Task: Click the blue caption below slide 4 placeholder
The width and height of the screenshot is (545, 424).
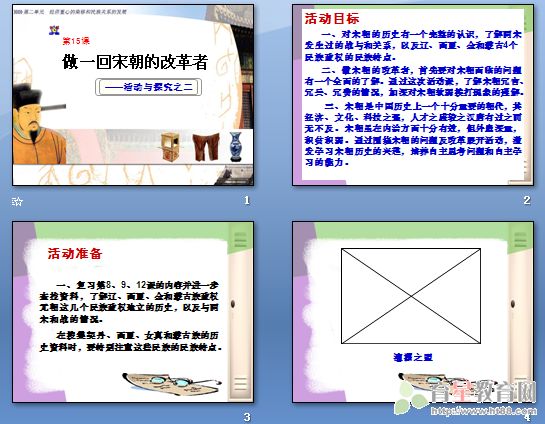Action: point(413,357)
